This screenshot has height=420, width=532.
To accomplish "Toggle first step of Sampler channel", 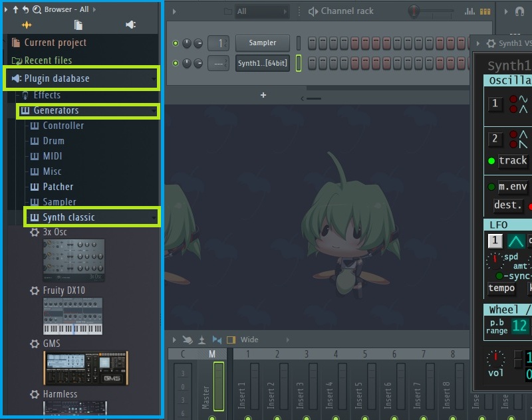I will click(312, 43).
